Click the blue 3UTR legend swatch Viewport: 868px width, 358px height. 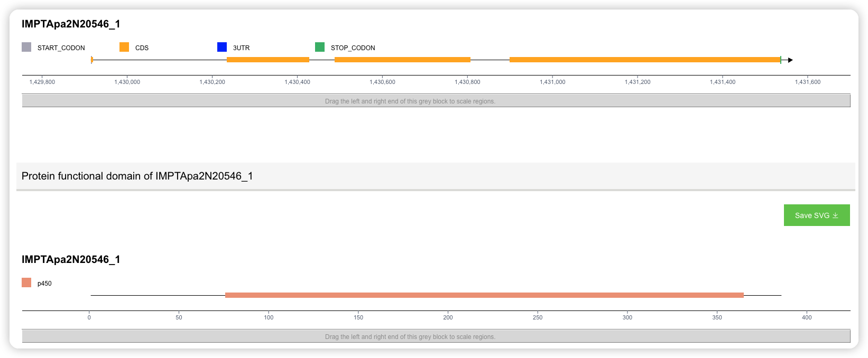[222, 47]
